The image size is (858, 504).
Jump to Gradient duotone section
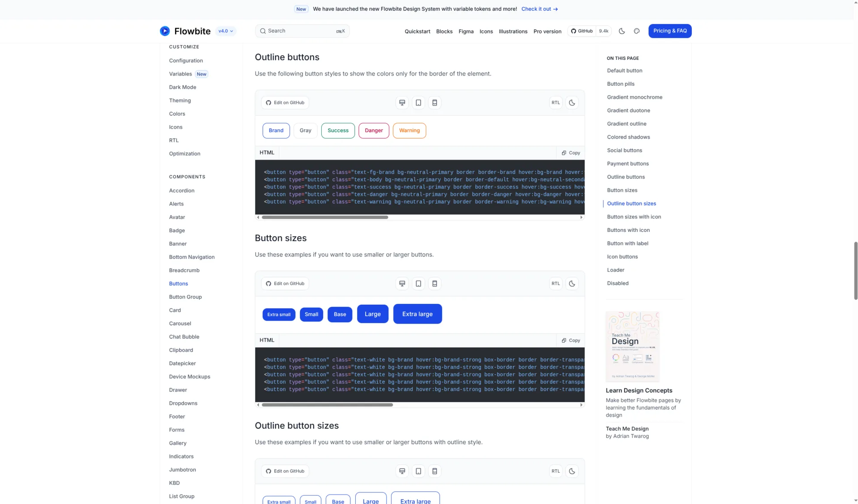click(628, 110)
